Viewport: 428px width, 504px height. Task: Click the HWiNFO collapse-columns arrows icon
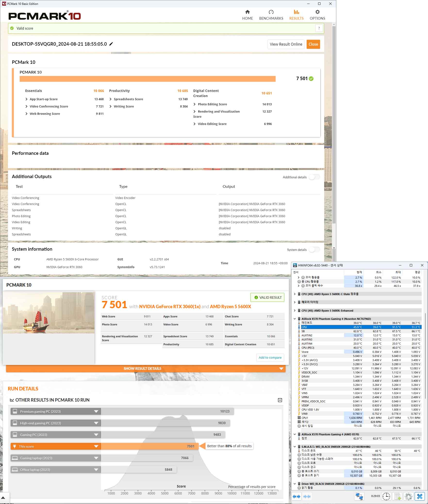pos(307,496)
